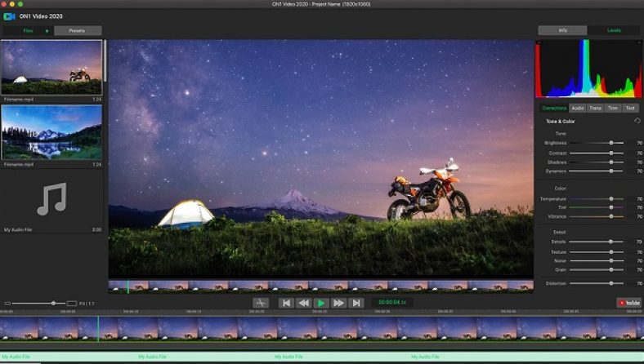Select the My Audio File music thumbnail

coord(51,199)
